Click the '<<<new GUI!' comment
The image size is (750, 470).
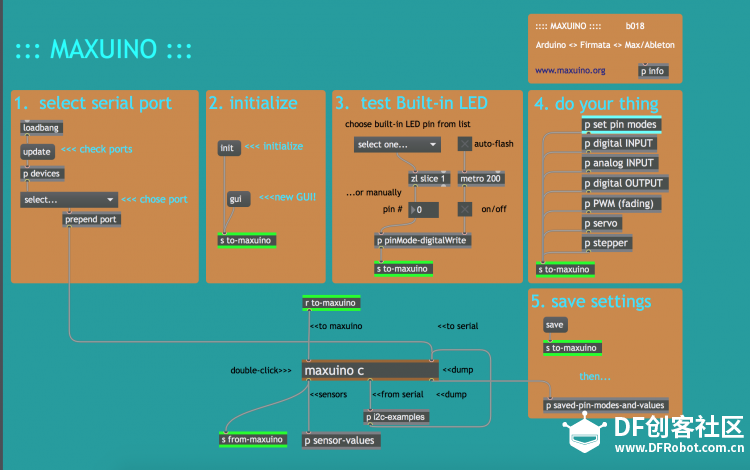(287, 197)
